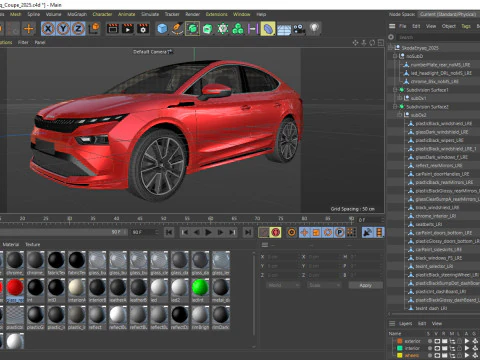Select the Spline Pen tool
Screen dimensions: 480x360
click(x=177, y=29)
